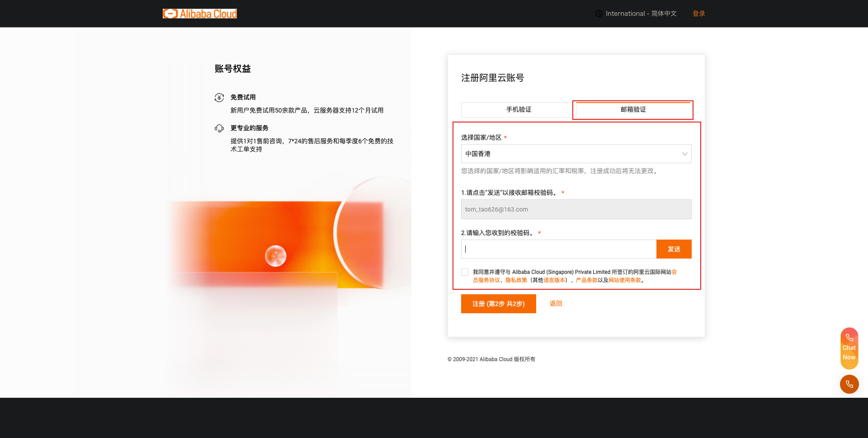Focus the verification code input field
The width and height of the screenshot is (868, 438).
pos(558,249)
